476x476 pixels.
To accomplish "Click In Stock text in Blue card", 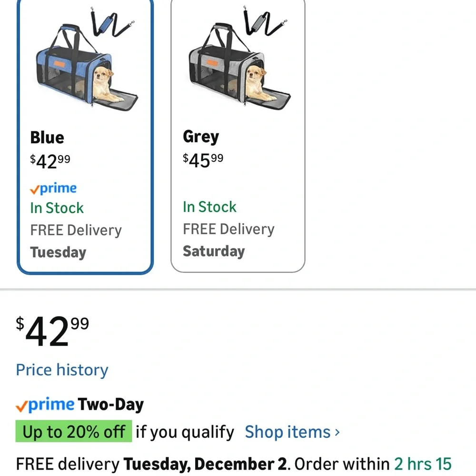I will pos(57,208).
